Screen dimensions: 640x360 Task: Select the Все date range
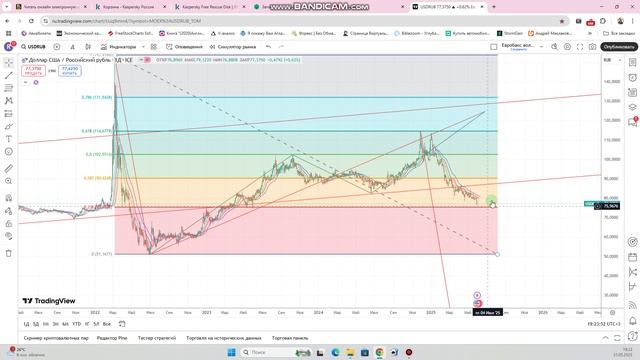[x=107, y=324]
